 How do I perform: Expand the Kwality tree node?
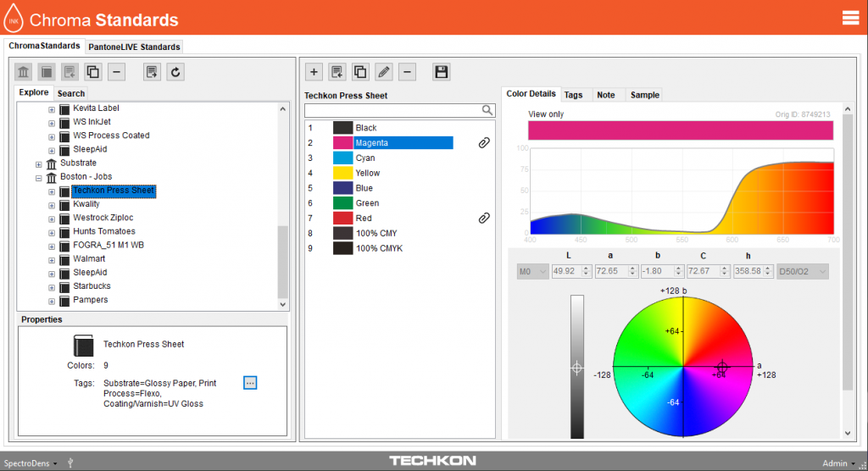(x=52, y=205)
